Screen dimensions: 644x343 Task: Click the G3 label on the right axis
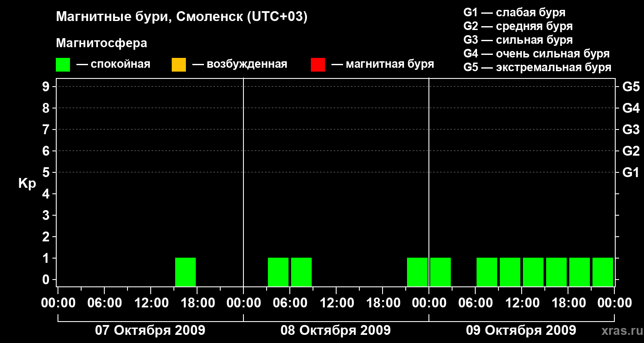pos(631,129)
